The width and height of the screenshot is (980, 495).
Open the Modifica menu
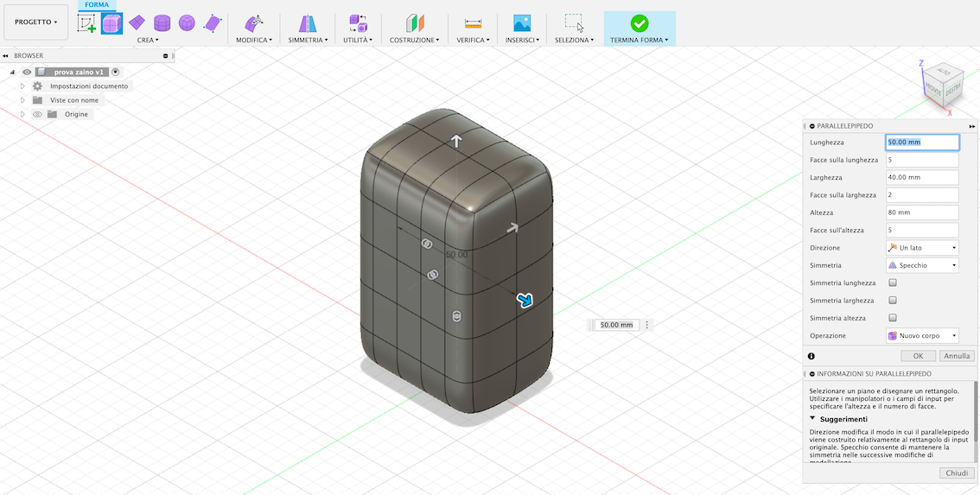click(254, 40)
